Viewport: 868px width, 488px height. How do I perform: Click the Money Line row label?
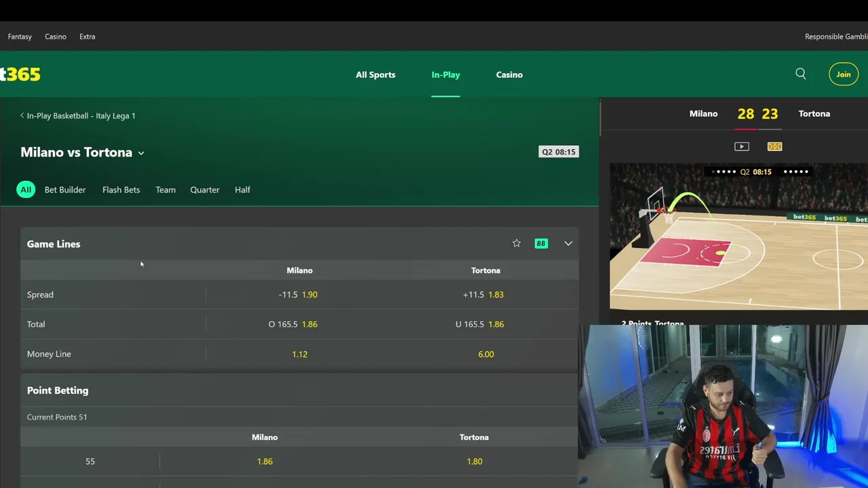tap(49, 354)
